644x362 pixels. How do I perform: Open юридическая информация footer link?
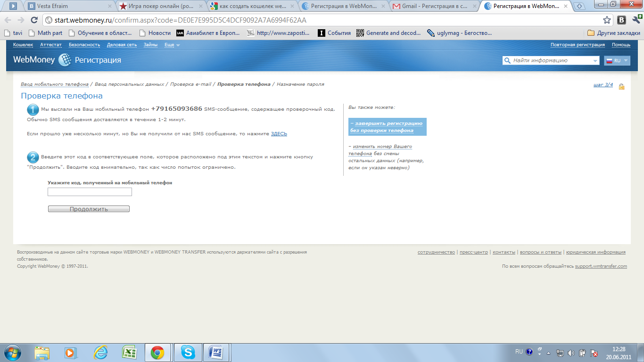click(596, 252)
